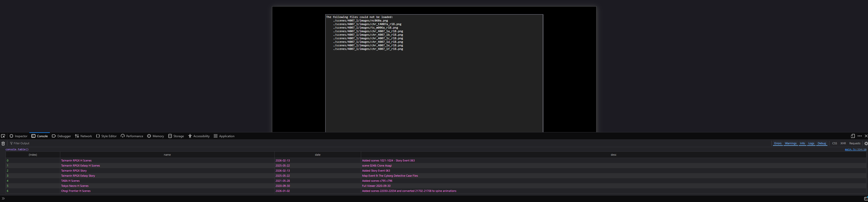Click the ts_m006a_r18.png file line

click(366, 28)
